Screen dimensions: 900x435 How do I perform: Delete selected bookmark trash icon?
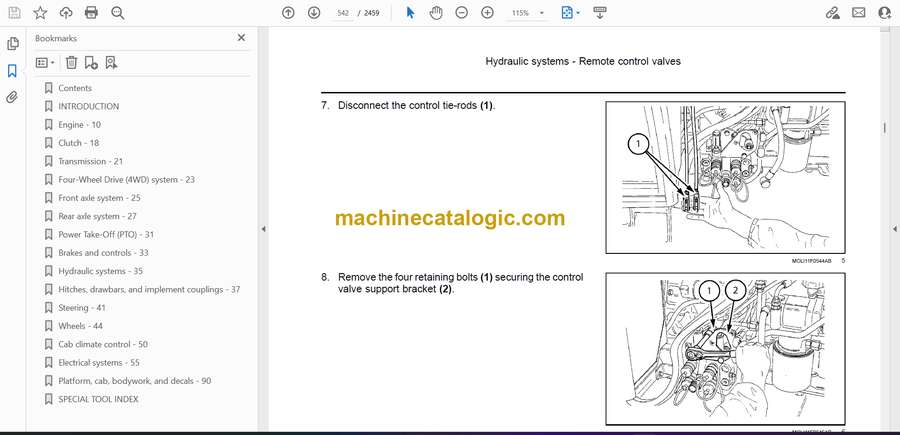point(71,63)
